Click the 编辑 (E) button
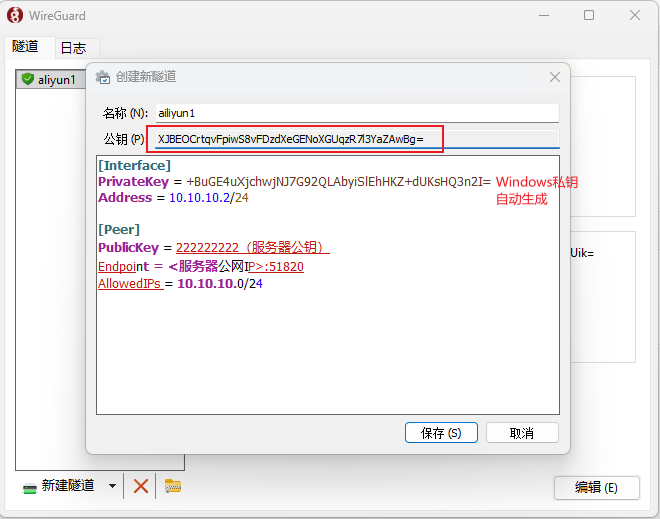This screenshot has width=660, height=519. [596, 487]
